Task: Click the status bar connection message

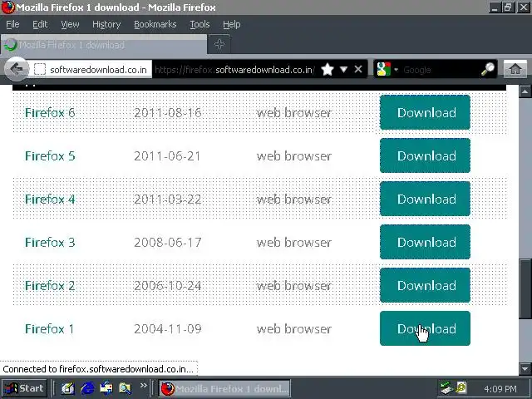Action: pos(98,369)
